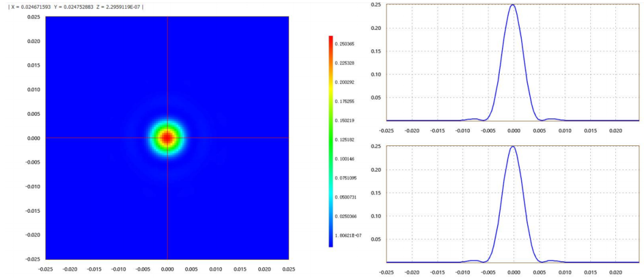Click the rainbow color scale bar
Viewport: 644px width, 279px height.
click(330, 141)
